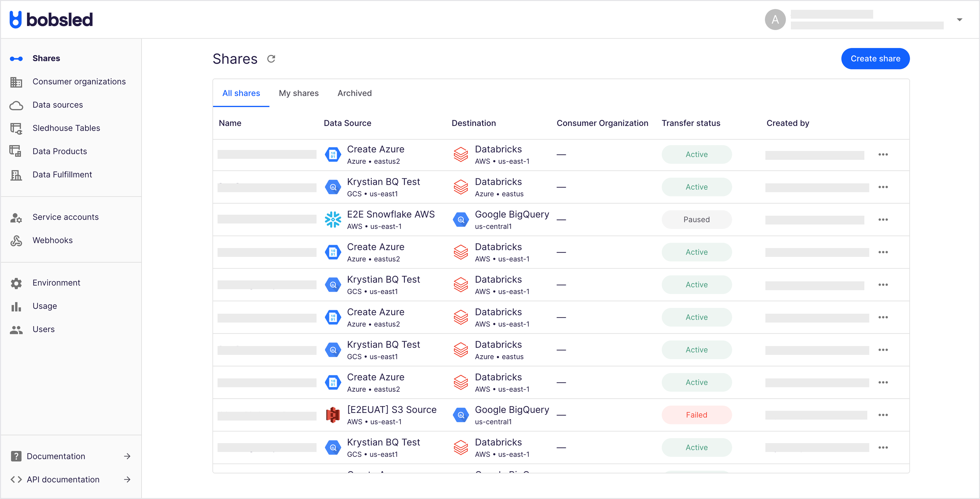Click the Failed status badge

click(696, 415)
